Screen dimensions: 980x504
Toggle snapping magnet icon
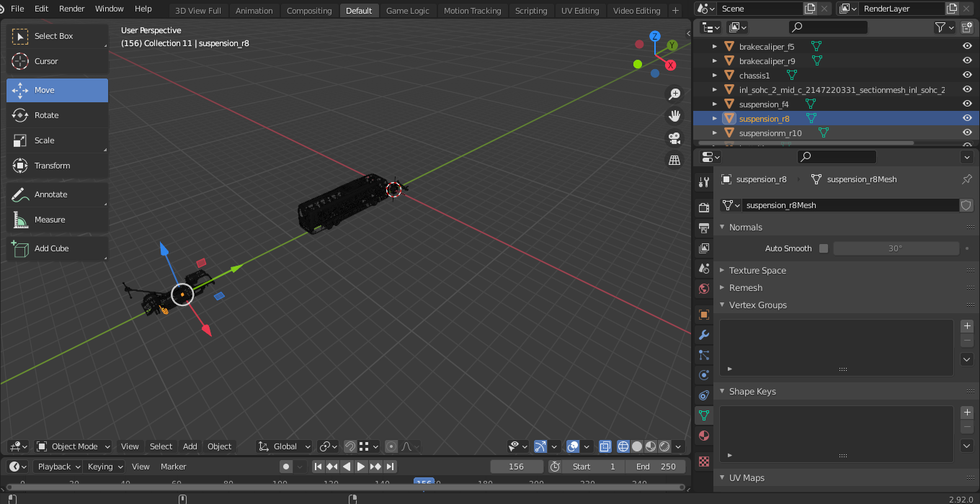tap(349, 446)
